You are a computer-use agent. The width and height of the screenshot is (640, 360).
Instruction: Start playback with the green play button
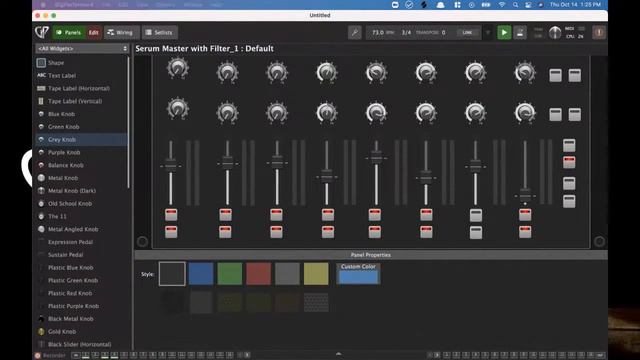[504, 32]
